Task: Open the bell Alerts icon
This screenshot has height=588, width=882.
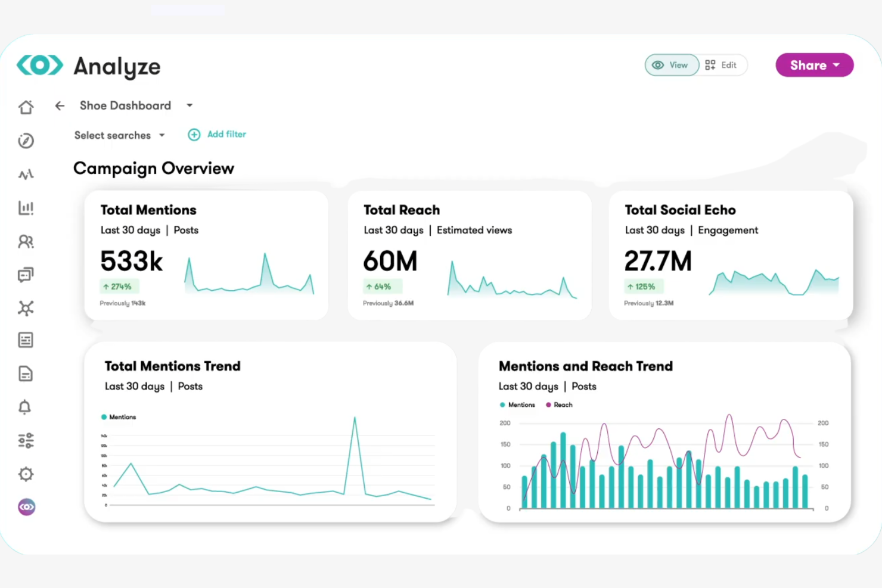Action: [24, 407]
